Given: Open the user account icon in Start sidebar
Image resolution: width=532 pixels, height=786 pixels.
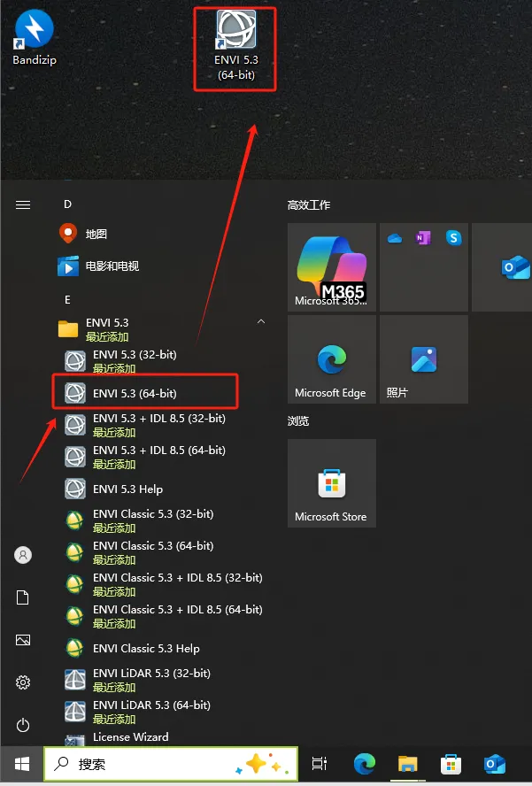Looking at the screenshot, I should coord(22,555).
